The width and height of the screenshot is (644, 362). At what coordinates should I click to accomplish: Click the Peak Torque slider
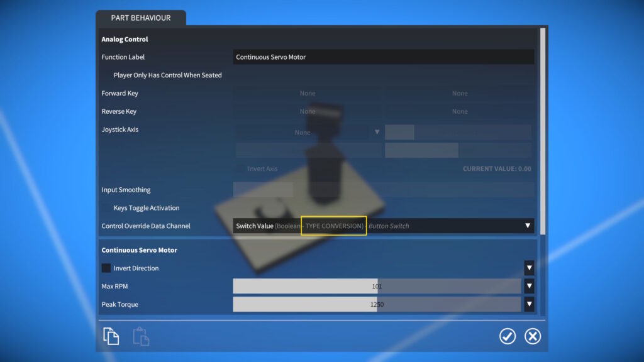377,305
